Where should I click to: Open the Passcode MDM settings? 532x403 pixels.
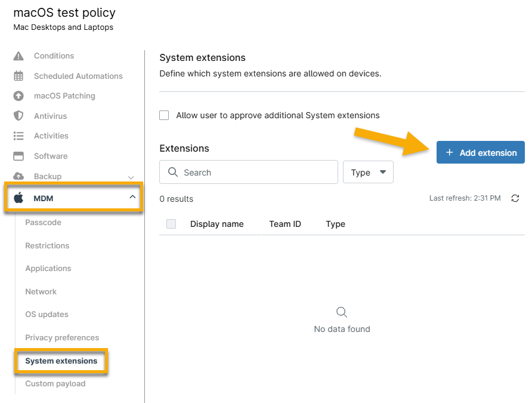pos(43,223)
